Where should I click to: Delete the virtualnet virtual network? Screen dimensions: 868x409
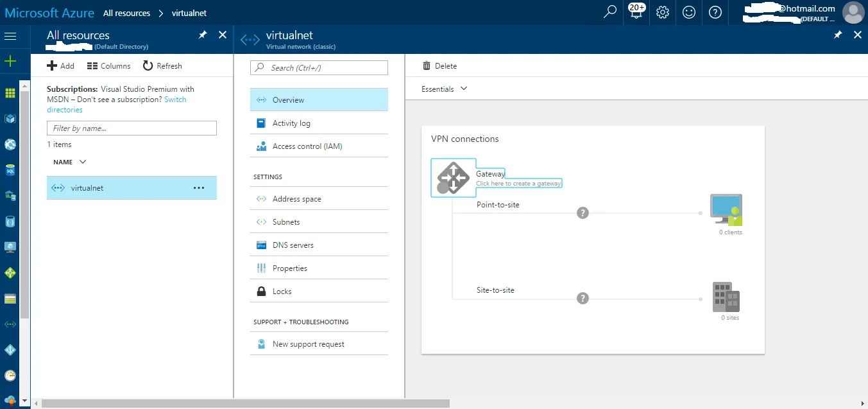click(x=440, y=65)
